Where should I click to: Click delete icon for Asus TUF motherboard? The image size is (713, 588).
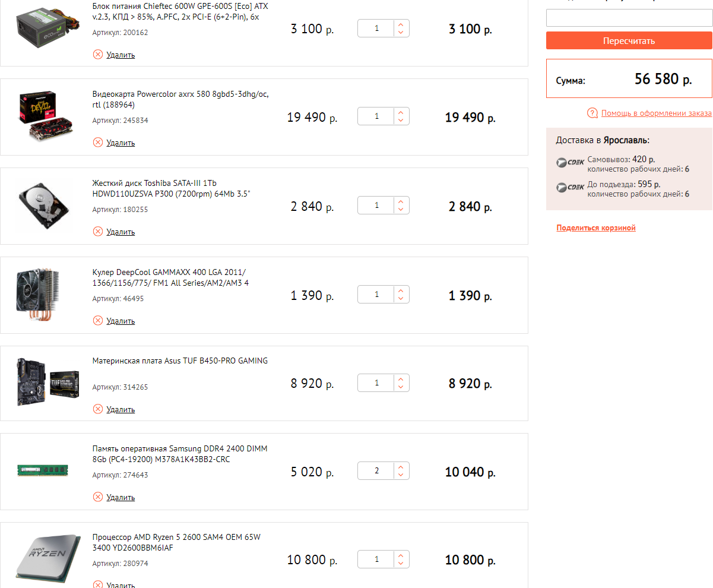pyautogui.click(x=98, y=409)
